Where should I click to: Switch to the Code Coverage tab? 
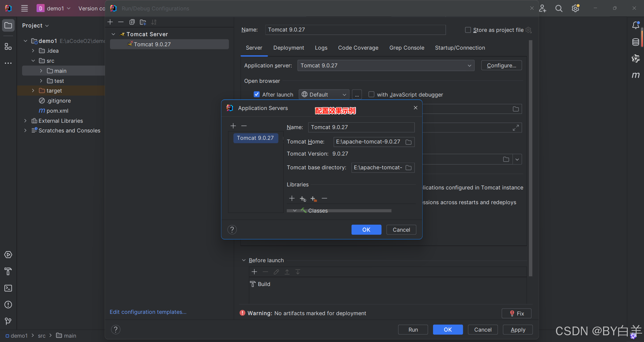click(358, 48)
